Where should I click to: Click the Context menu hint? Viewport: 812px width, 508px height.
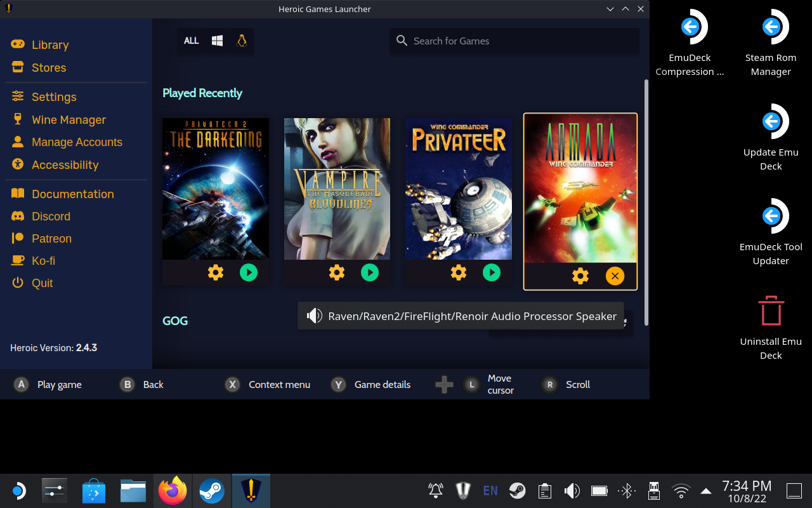[279, 384]
